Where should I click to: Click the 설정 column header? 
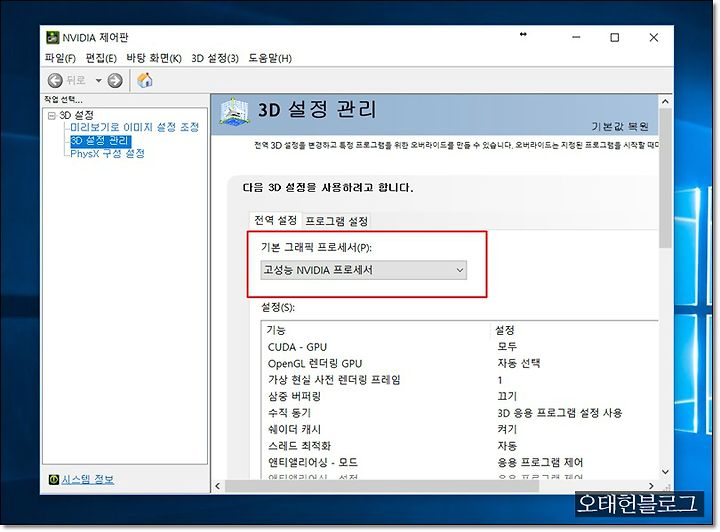click(x=574, y=330)
